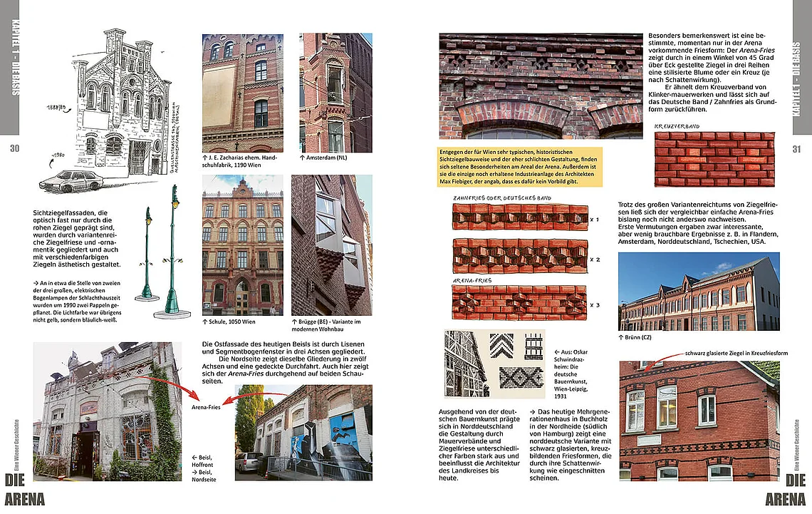The height and width of the screenshot is (514, 812).
Task: Click the paragraph starting 'Ausgehend von der deutschen Bauernkunst'
Action: pos(479,445)
